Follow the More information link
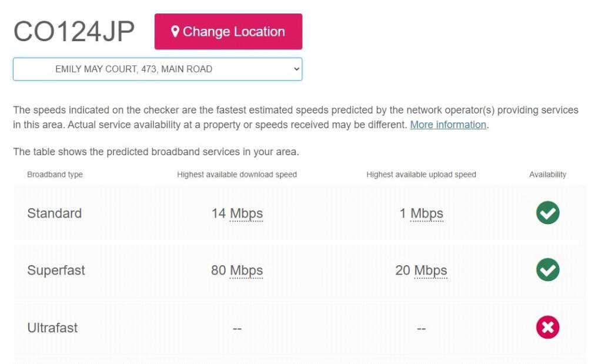Viewport: 602px width, 364px height. [448, 125]
